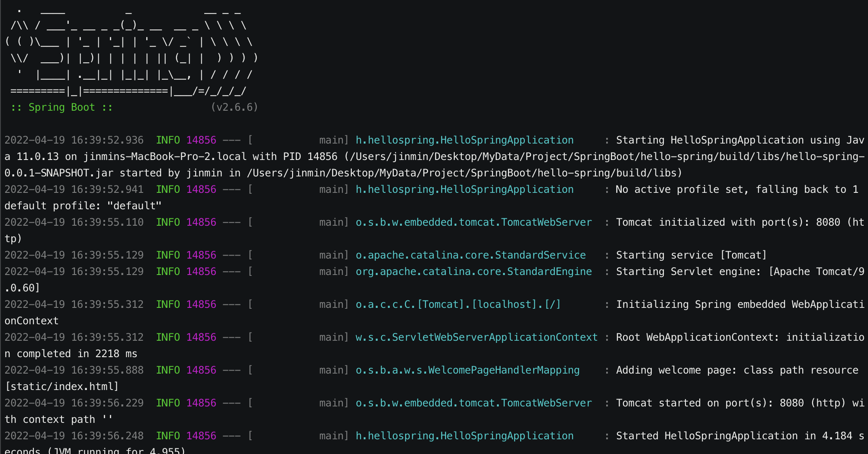This screenshot has height=454, width=868.
Task: Click hostname 'jinmins-MacBook-Pro-2.local'
Action: click(165, 157)
